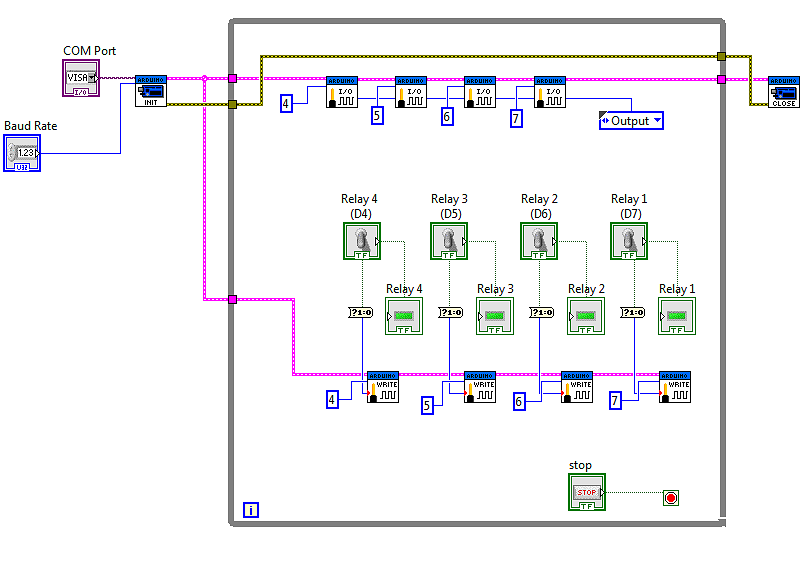The image size is (807, 578).
Task: Select the Arduino INIT VI node
Action: 151,91
